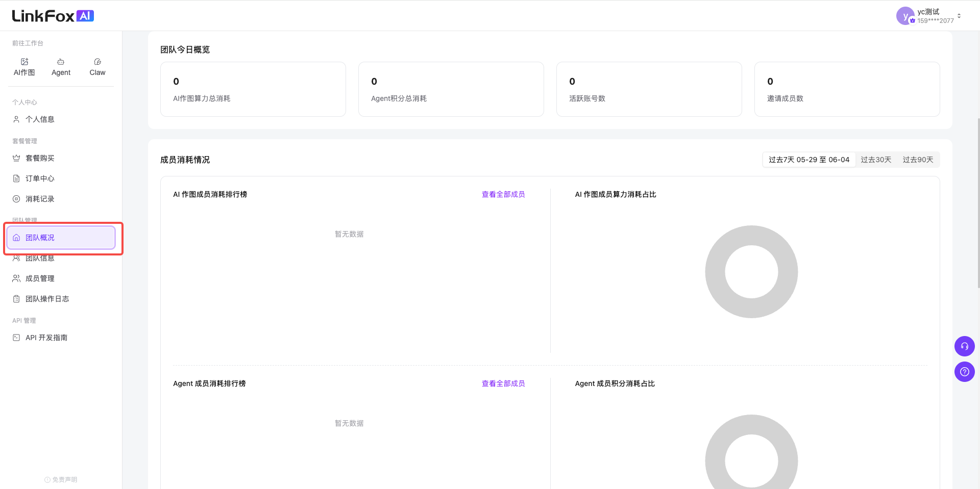Click the Agent积分总消耗 card
Image resolution: width=980 pixels, height=489 pixels.
[451, 89]
